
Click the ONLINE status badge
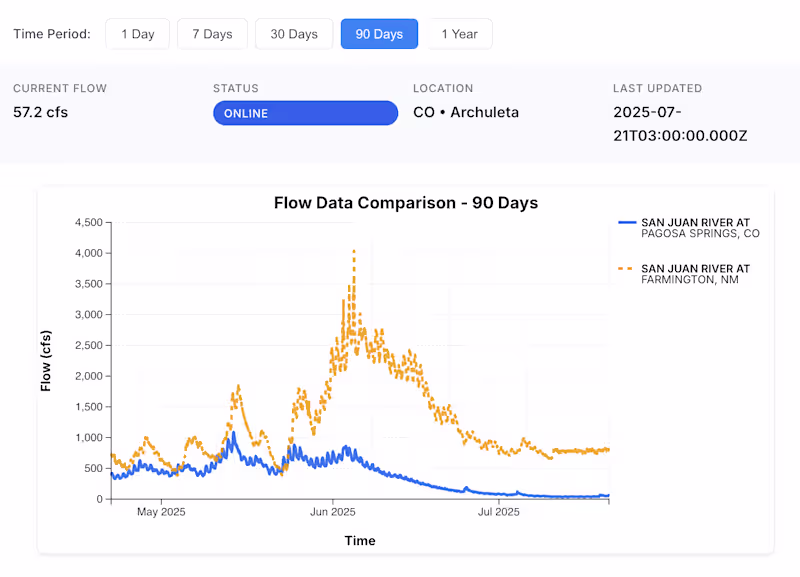(x=305, y=113)
